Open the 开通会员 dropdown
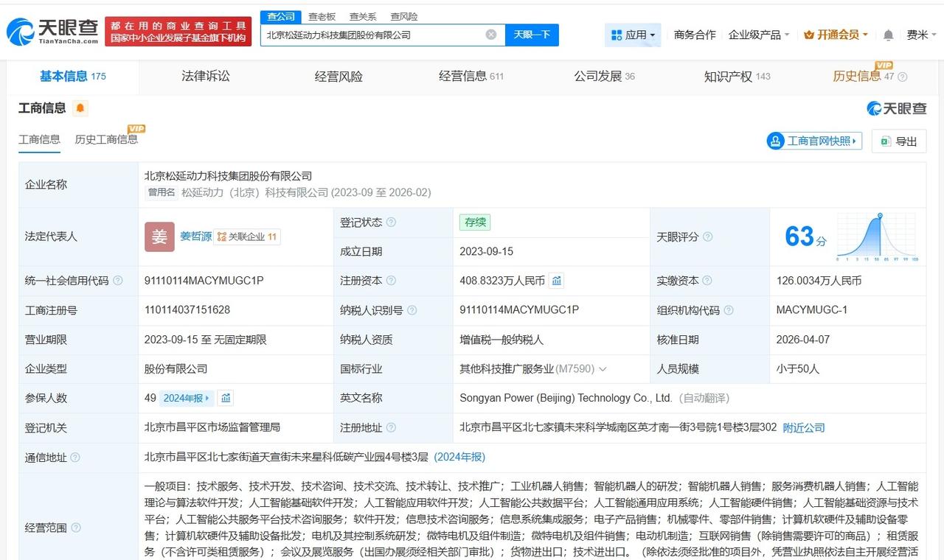Image resolution: width=944 pixels, height=560 pixels. [836, 35]
